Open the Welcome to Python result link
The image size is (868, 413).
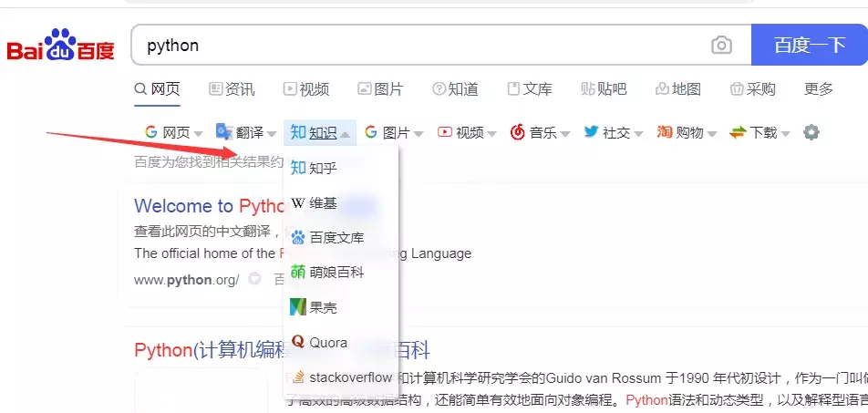point(209,206)
